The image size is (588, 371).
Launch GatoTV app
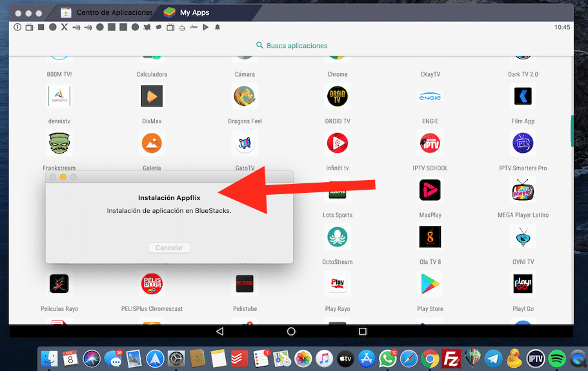click(245, 143)
